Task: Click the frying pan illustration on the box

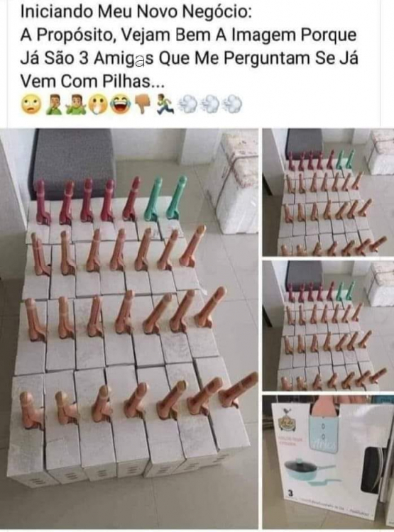Action: coord(311,470)
